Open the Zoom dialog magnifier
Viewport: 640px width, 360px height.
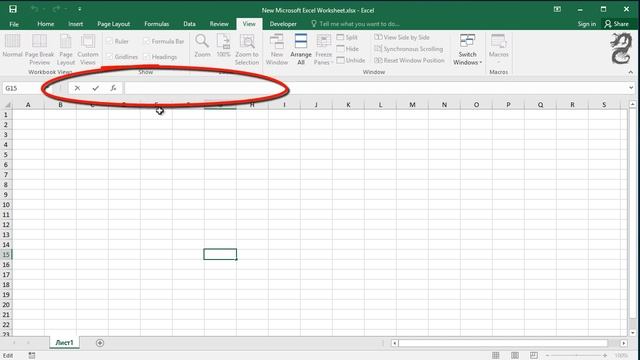(202, 46)
